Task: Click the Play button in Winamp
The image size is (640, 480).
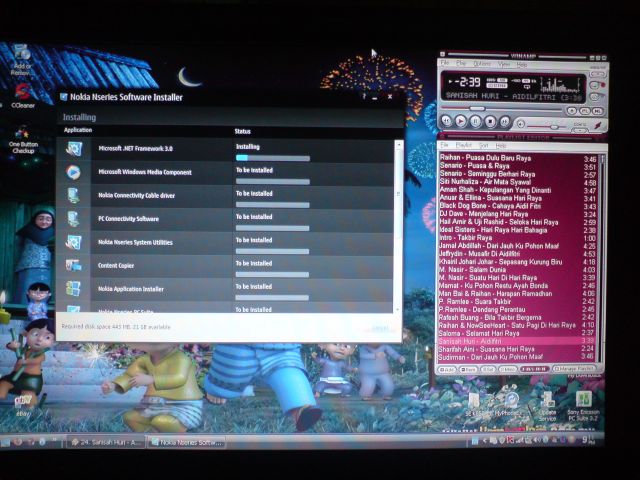Action: [x=461, y=121]
